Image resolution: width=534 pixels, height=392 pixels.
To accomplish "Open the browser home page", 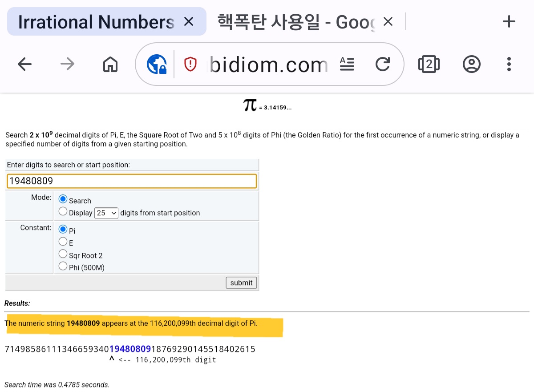I will pyautogui.click(x=110, y=65).
